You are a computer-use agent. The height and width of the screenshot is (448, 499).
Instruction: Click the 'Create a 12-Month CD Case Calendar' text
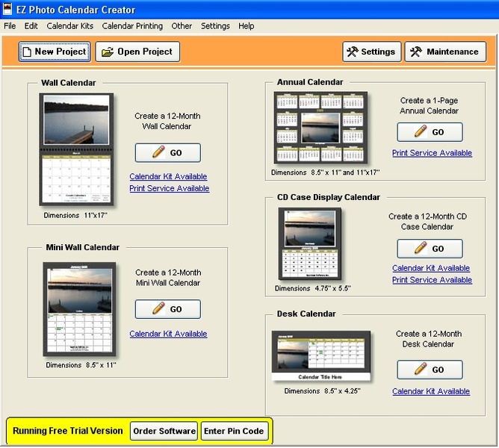pyautogui.click(x=427, y=222)
